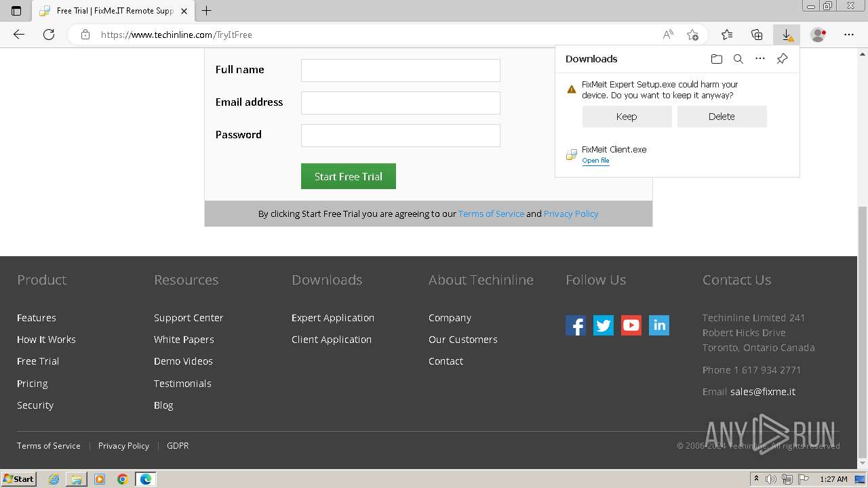Viewport: 868px width, 488px height.
Task: Open Company footer link
Action: 450,318
